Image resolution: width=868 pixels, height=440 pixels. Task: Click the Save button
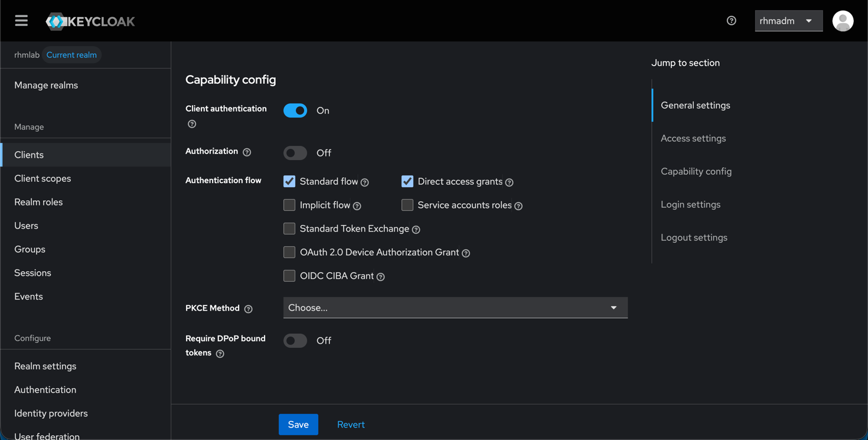[x=298, y=424]
